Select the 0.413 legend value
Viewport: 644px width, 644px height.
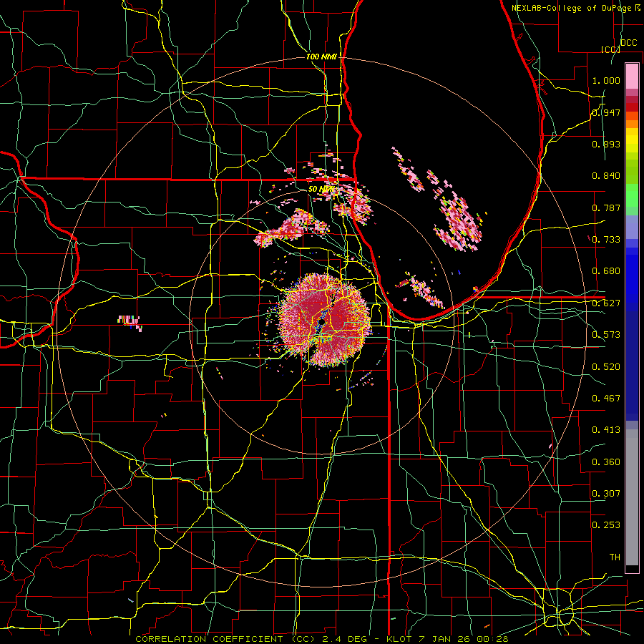606,430
